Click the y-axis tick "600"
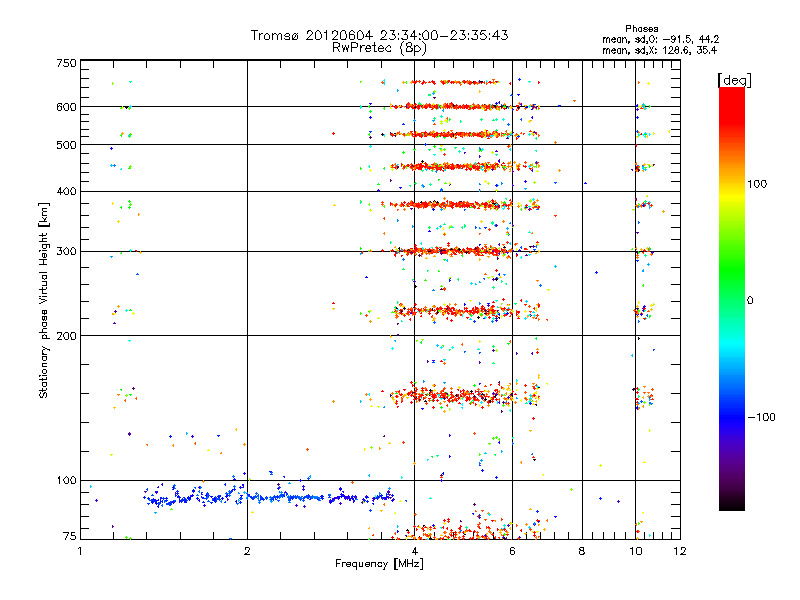 [x=66, y=107]
